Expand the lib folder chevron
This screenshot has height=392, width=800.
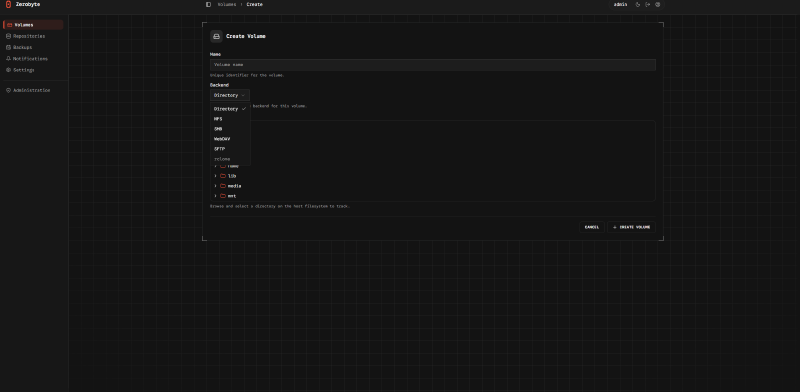(215, 176)
